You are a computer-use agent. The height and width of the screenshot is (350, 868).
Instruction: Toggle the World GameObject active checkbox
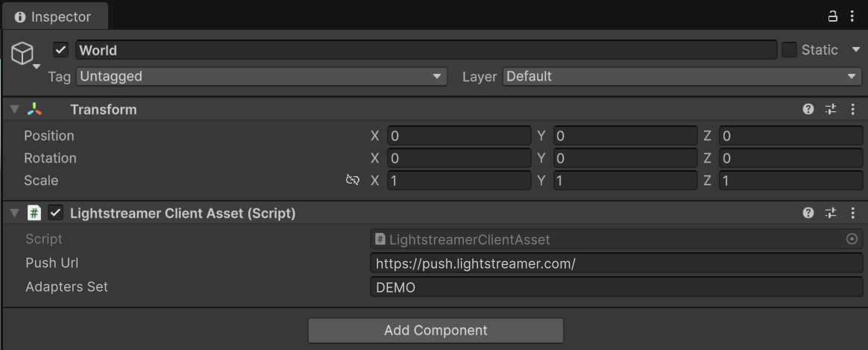click(x=61, y=50)
